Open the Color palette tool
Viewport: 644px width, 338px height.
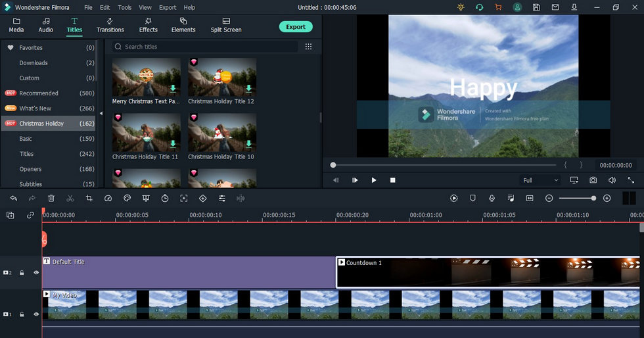tap(127, 198)
